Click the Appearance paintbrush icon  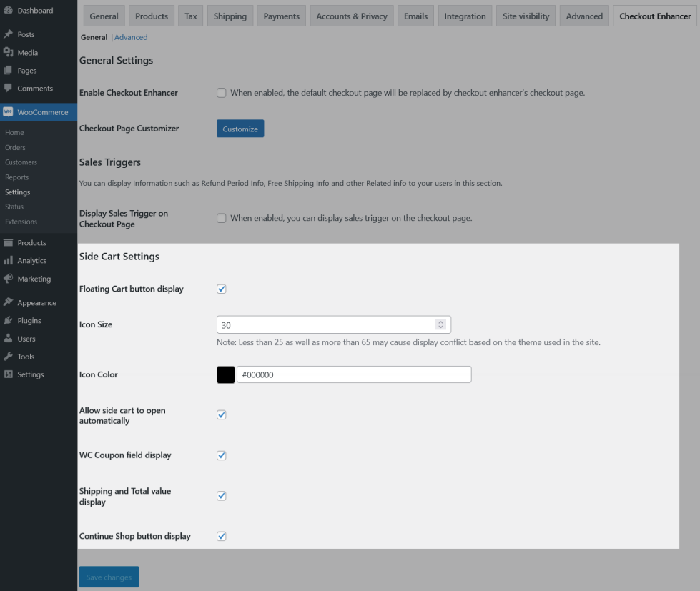pyautogui.click(x=8, y=302)
